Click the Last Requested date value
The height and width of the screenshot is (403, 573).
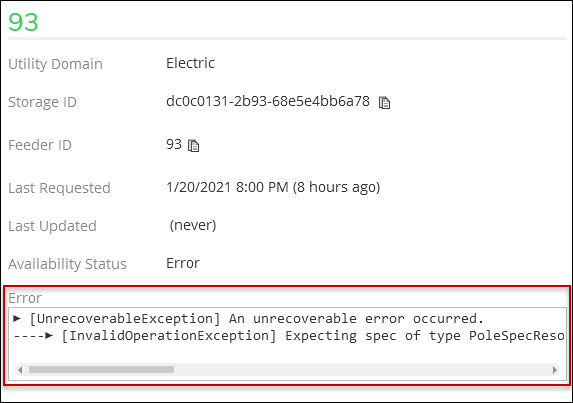(x=273, y=187)
